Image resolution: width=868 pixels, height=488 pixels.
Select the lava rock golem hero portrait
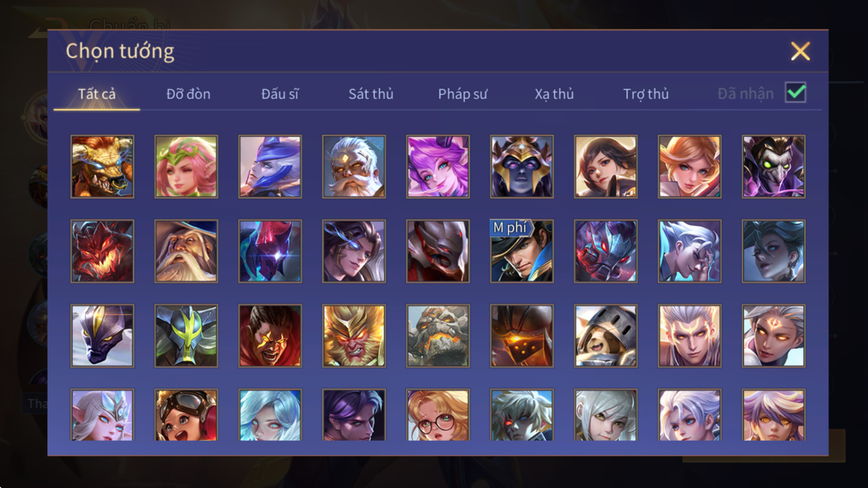tap(438, 336)
